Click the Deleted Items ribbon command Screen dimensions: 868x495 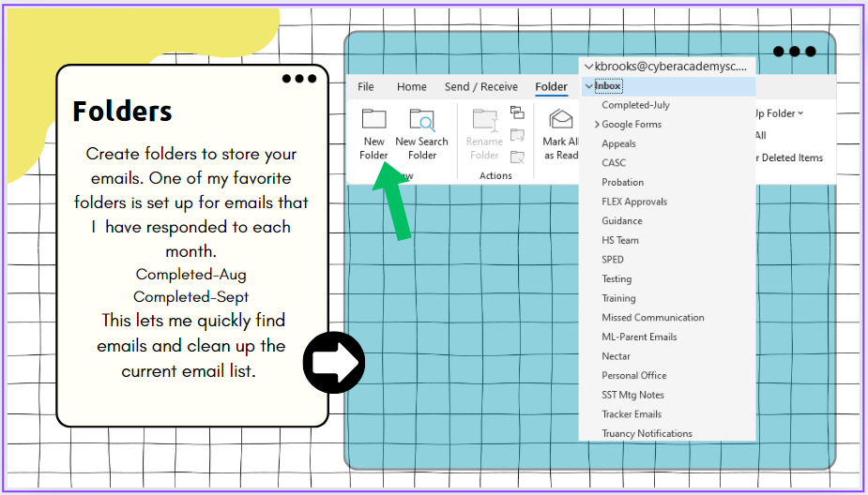(789, 157)
